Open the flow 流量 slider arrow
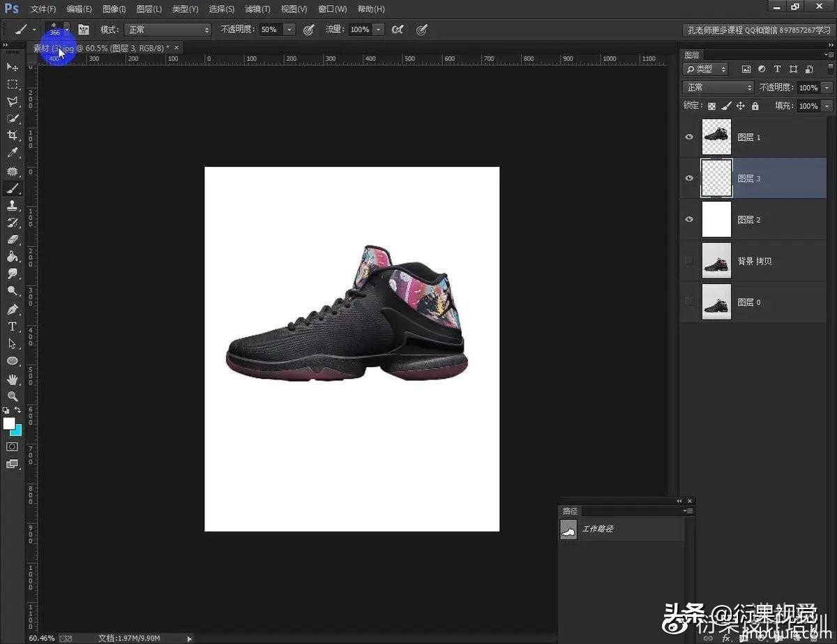Image resolution: width=837 pixels, height=644 pixels. pyautogui.click(x=378, y=29)
